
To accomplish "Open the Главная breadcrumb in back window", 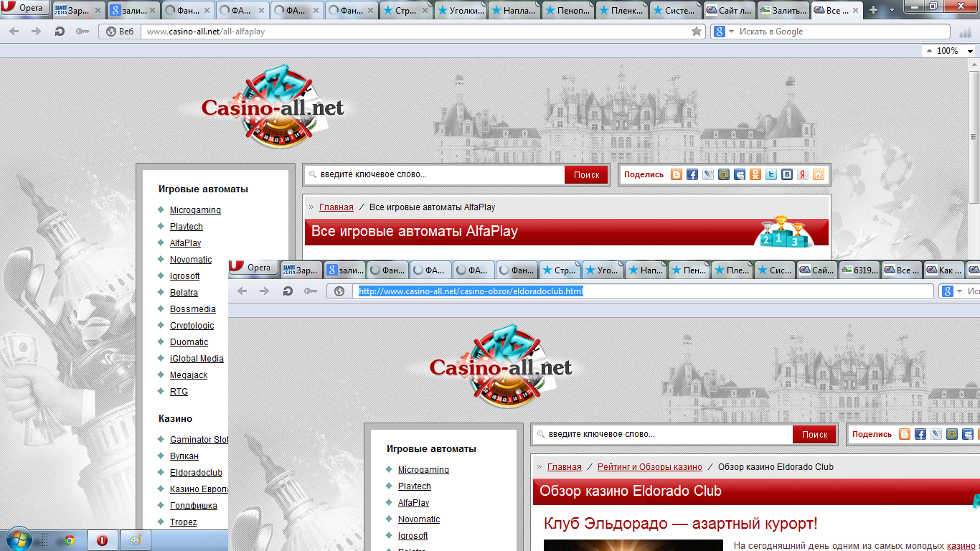I will [x=336, y=207].
